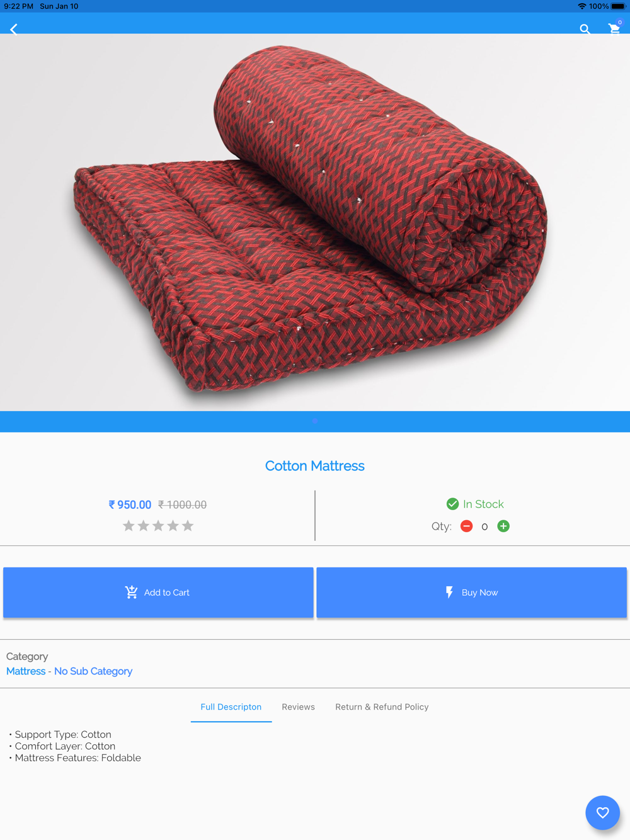Image resolution: width=630 pixels, height=840 pixels.
Task: Tap the image carousel page dot
Action: [x=315, y=421]
